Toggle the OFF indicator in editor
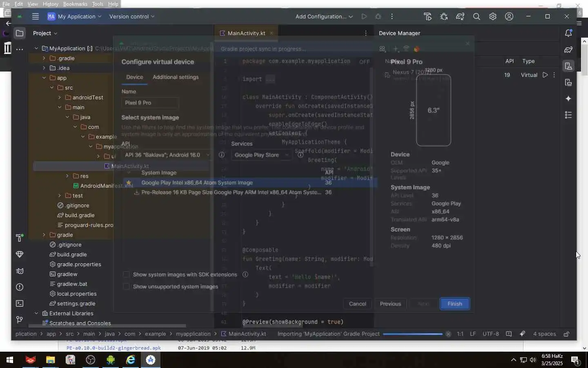Image resolution: width=588 pixels, height=368 pixels. pos(364,62)
